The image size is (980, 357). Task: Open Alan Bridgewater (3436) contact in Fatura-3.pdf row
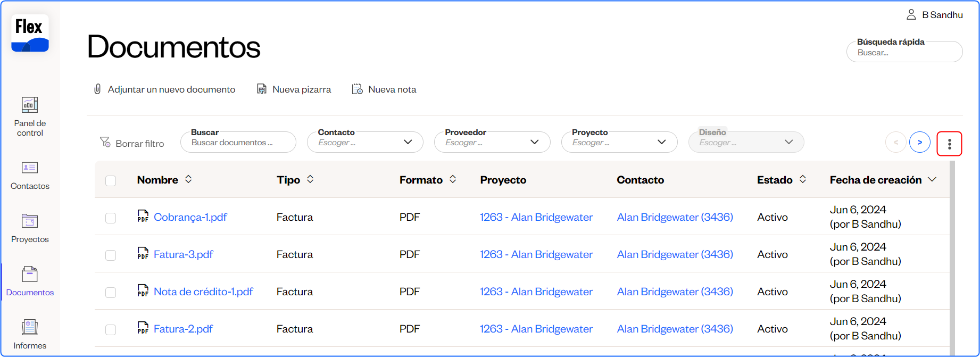(x=675, y=254)
